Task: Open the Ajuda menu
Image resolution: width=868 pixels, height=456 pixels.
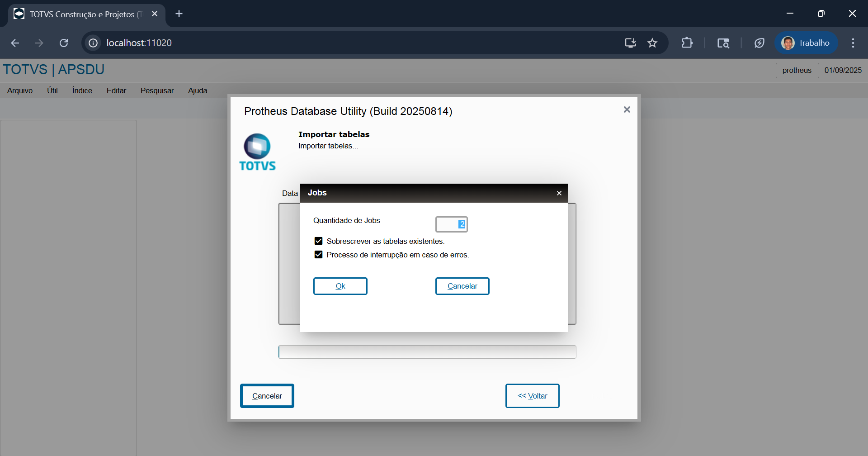Action: (x=198, y=90)
